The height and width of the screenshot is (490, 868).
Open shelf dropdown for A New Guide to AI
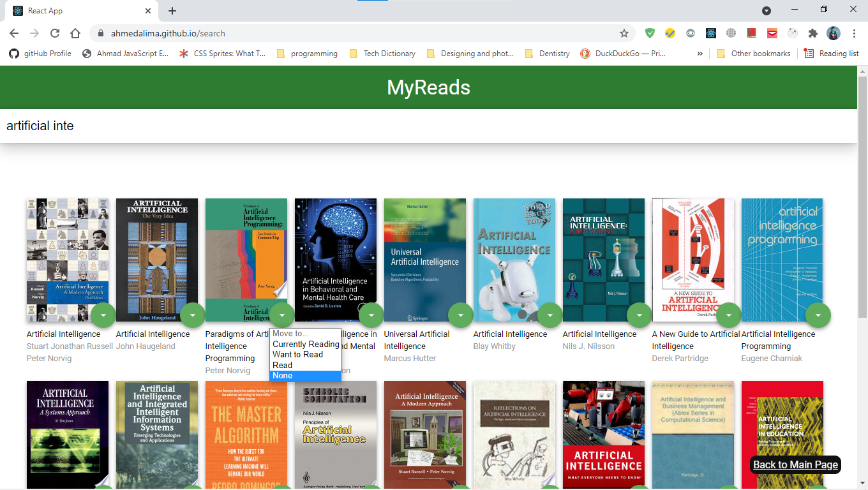729,315
